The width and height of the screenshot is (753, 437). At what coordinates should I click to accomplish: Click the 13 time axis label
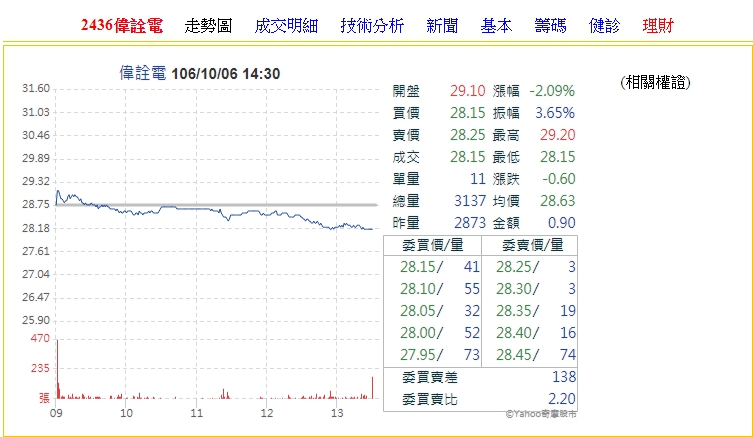click(337, 413)
